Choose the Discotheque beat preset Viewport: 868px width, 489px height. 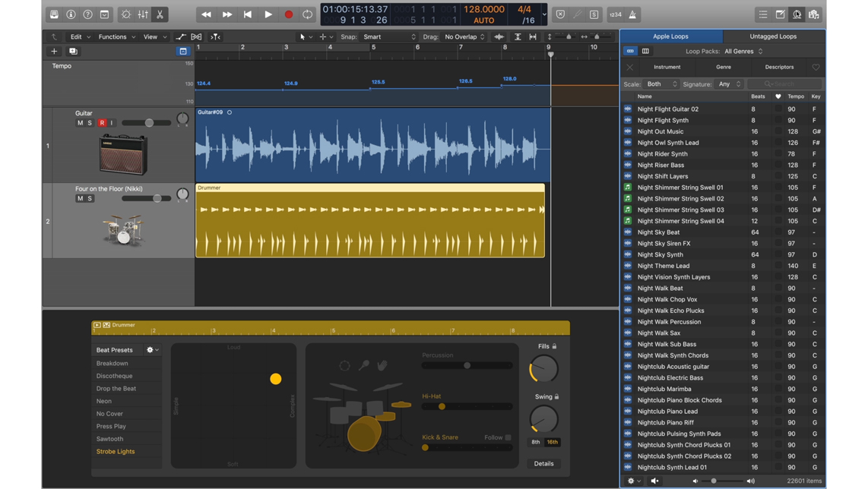pyautogui.click(x=114, y=376)
